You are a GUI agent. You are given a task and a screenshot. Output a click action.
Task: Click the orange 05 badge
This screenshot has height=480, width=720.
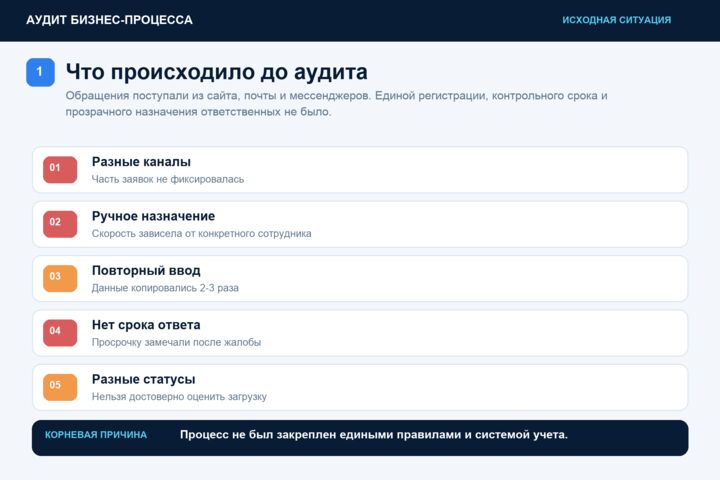click(x=60, y=387)
